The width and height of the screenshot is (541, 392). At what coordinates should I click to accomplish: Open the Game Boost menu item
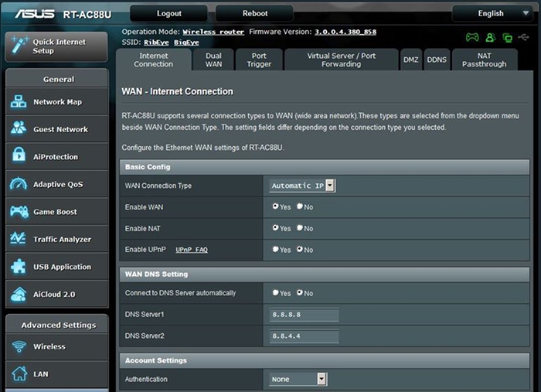[x=57, y=211]
